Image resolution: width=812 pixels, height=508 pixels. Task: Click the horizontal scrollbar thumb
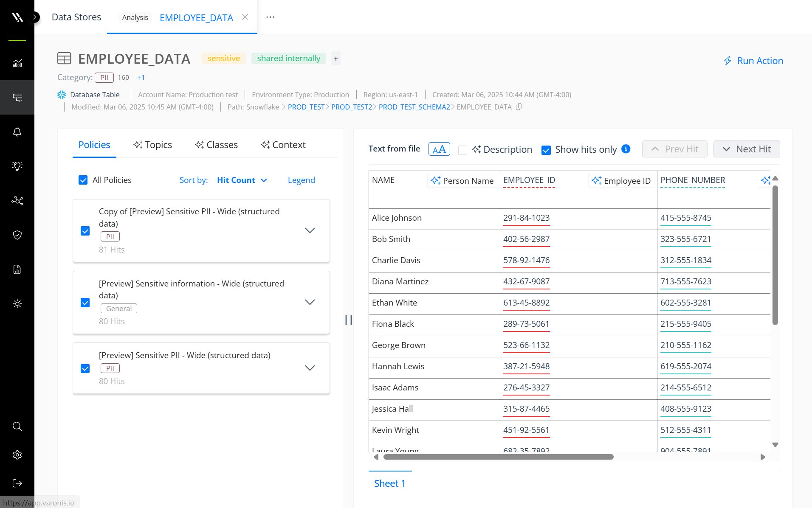click(x=499, y=457)
